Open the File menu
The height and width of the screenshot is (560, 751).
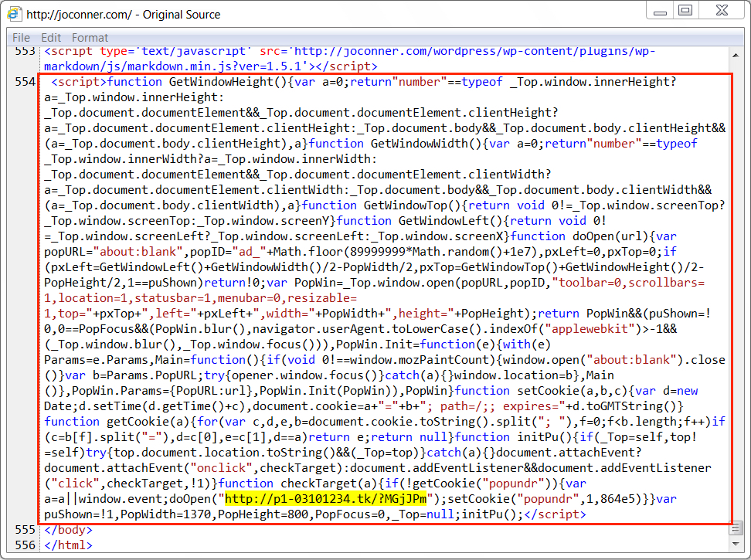21,37
